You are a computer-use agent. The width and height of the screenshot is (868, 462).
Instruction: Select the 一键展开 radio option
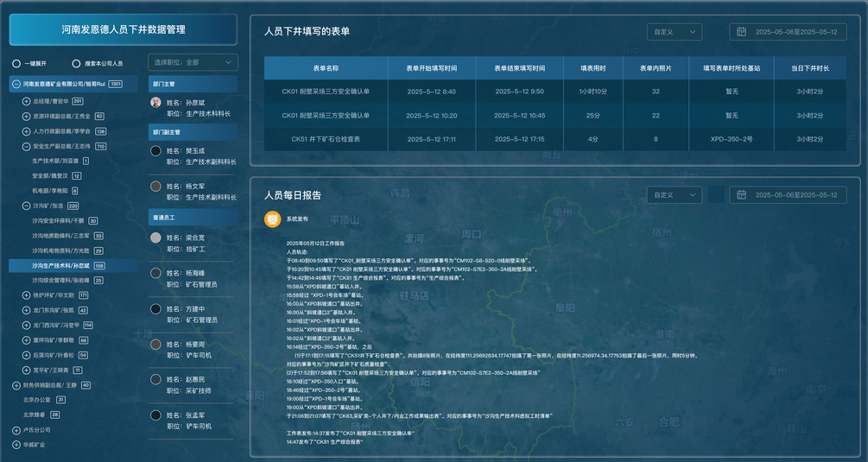click(16, 63)
